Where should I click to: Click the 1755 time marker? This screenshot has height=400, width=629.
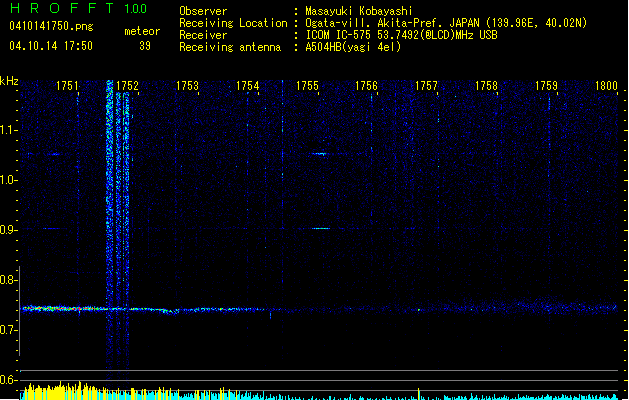pos(307,86)
